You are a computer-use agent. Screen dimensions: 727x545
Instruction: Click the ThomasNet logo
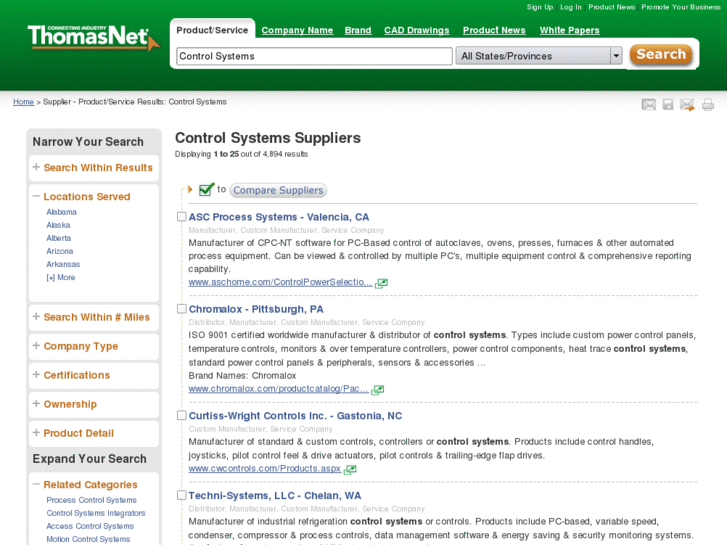pos(93,38)
